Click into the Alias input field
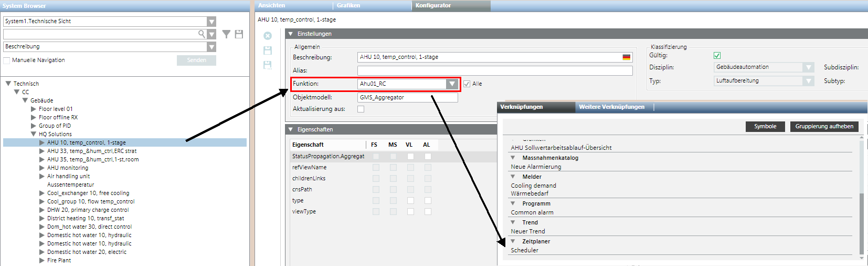 click(x=494, y=70)
